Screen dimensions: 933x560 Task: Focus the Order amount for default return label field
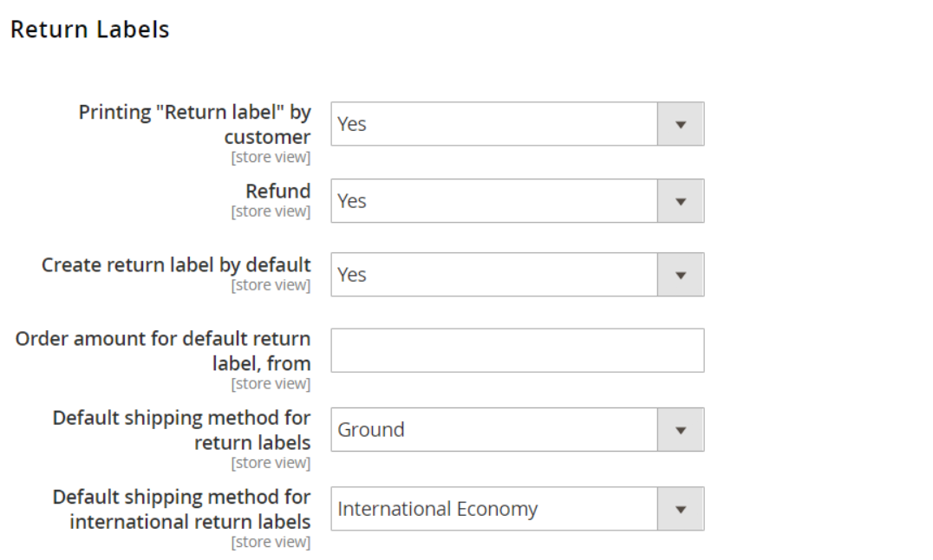[x=518, y=350]
